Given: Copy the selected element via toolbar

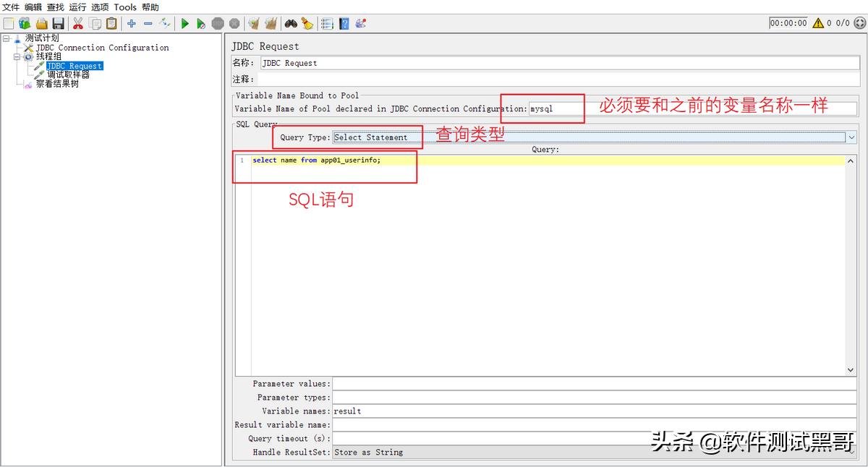Looking at the screenshot, I should click(95, 23).
